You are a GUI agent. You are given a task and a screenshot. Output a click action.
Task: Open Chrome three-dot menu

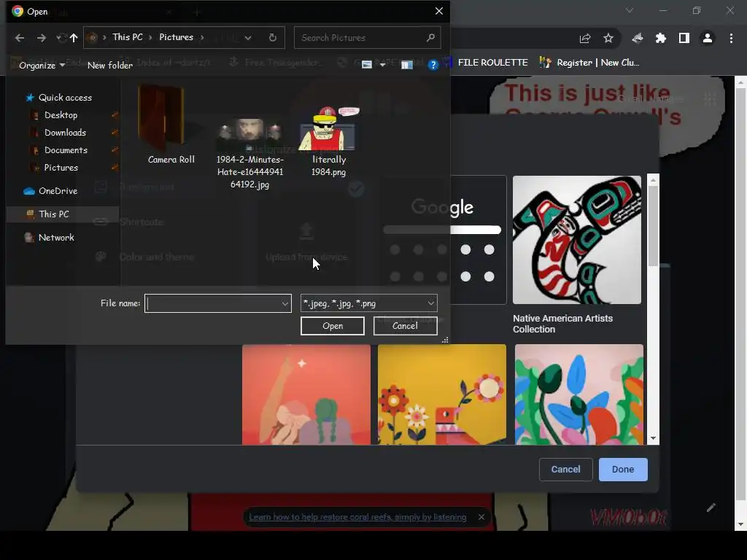click(731, 38)
